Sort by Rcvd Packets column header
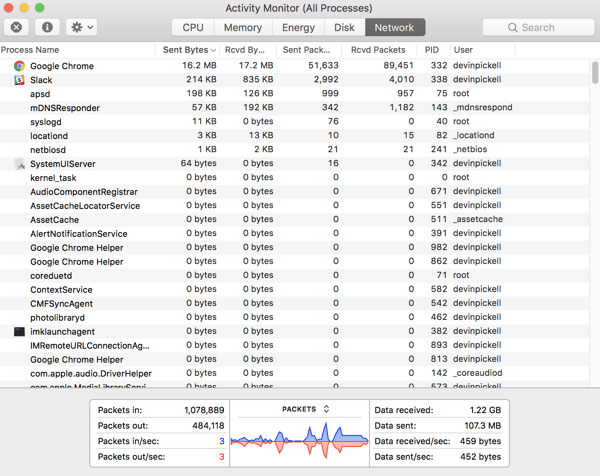 (379, 50)
